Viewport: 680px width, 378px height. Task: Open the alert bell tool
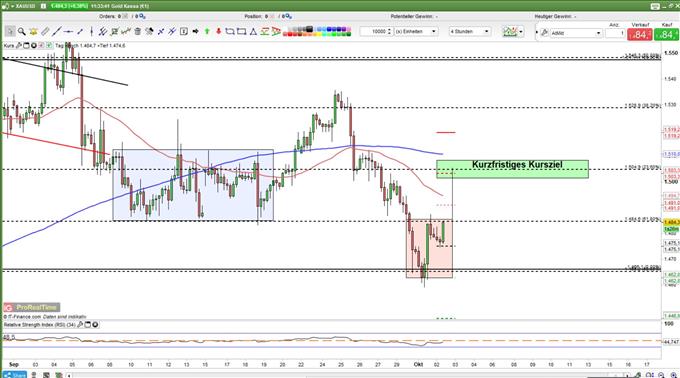[x=33, y=31]
